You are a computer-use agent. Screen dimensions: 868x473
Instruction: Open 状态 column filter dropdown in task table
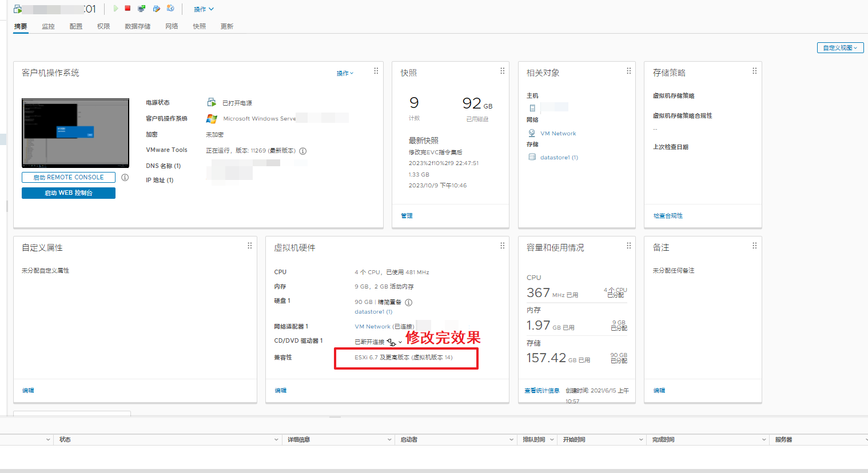click(x=276, y=440)
